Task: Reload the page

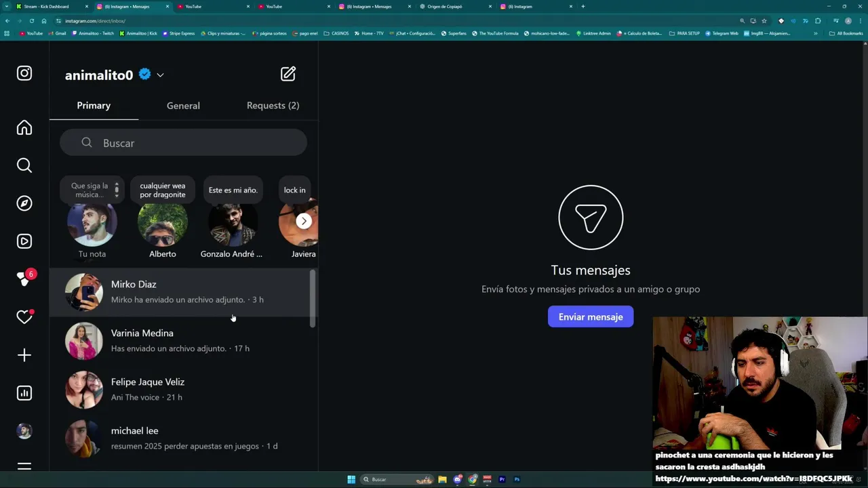Action: pyautogui.click(x=32, y=21)
